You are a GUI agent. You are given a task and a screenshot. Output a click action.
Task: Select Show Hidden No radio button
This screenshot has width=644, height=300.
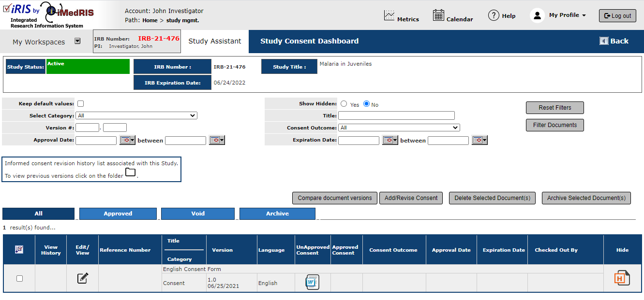(x=366, y=104)
